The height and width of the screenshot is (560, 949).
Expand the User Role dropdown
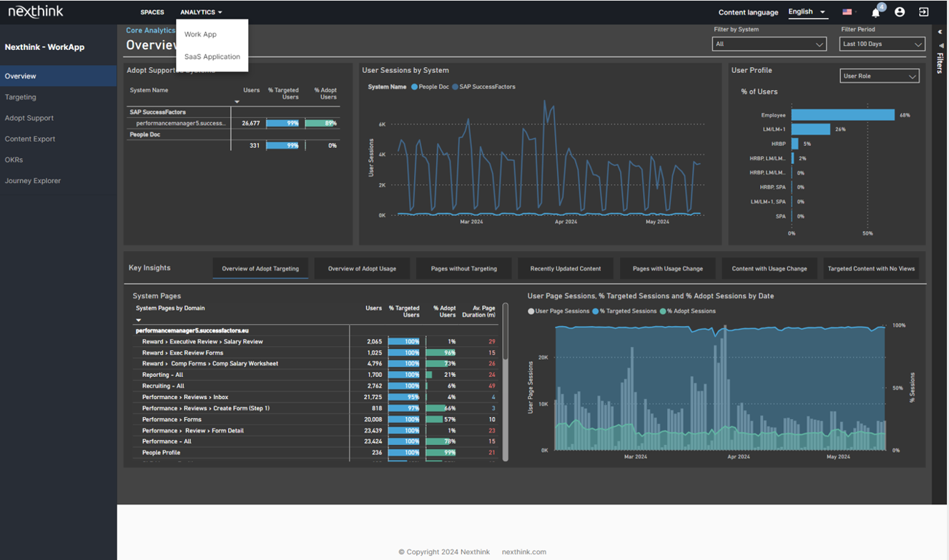click(x=879, y=77)
